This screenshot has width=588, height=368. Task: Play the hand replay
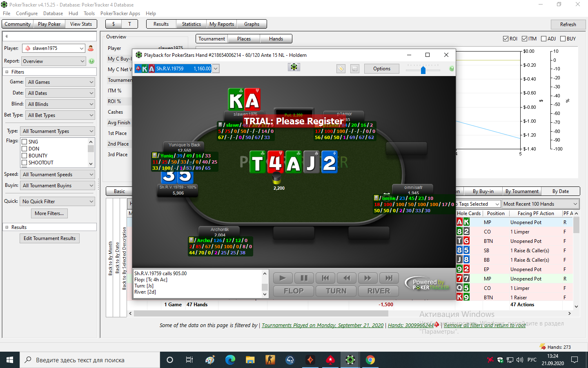tap(283, 278)
